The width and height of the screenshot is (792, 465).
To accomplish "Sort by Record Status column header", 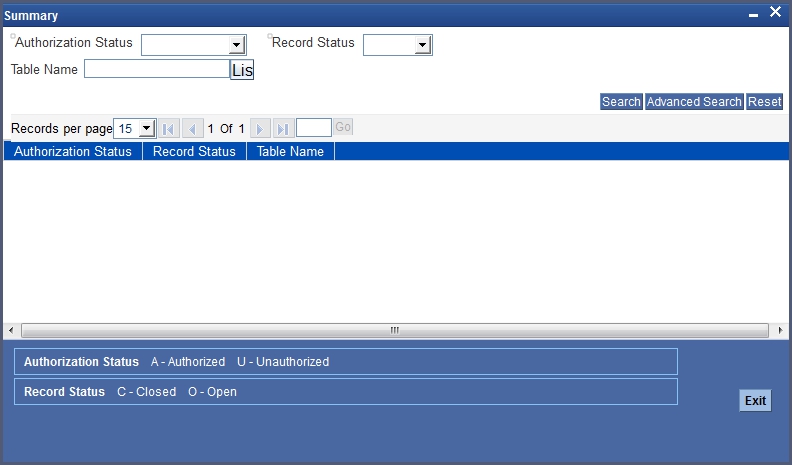I will tap(194, 151).
